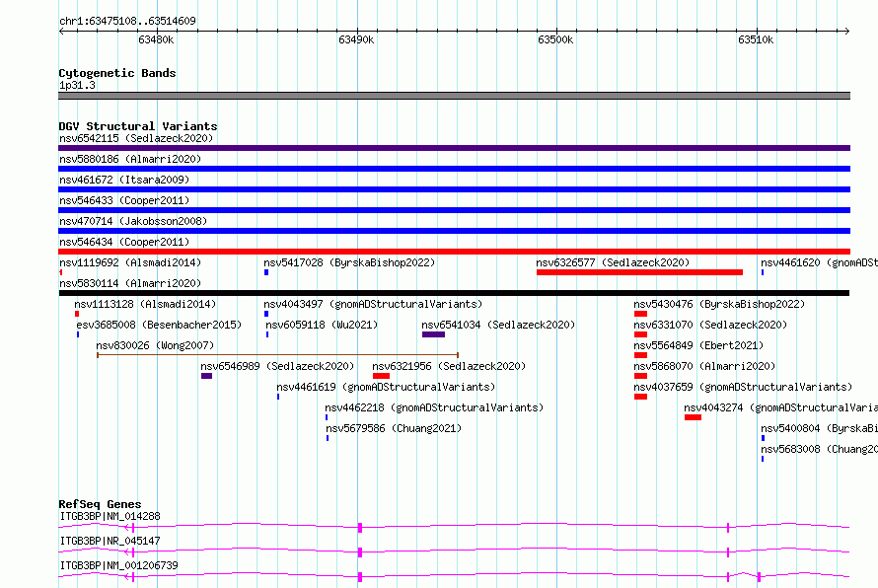Click the blue marker under nsv5417028

tap(266, 272)
